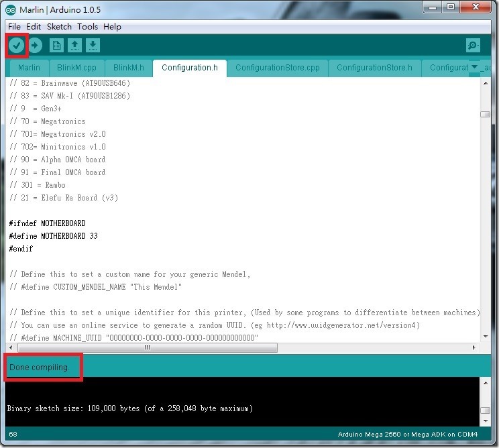The image size is (499, 448).
Task: Click the MACHINE_UUID define line
Action: [133, 338]
